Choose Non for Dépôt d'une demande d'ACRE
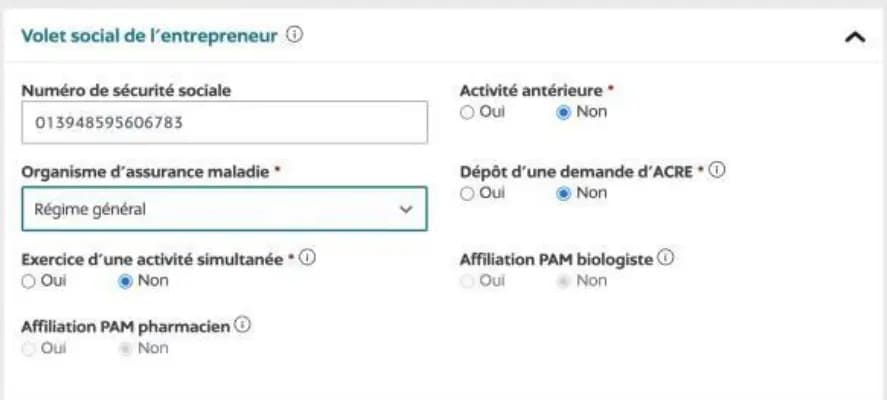This screenshot has width=887, height=400. tap(563, 193)
